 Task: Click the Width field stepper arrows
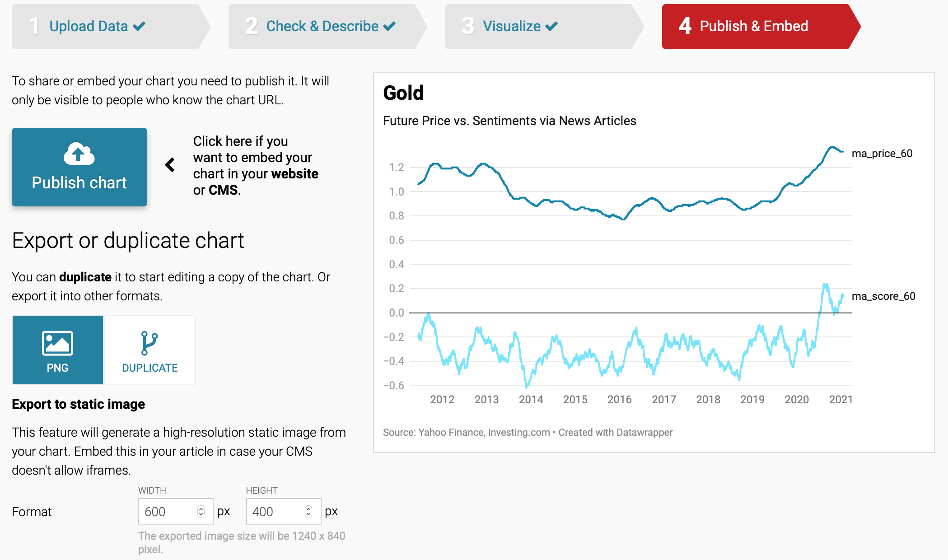[x=201, y=511]
